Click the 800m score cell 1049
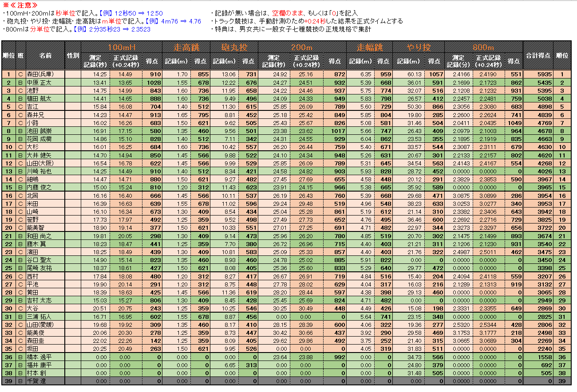 coord(514,123)
